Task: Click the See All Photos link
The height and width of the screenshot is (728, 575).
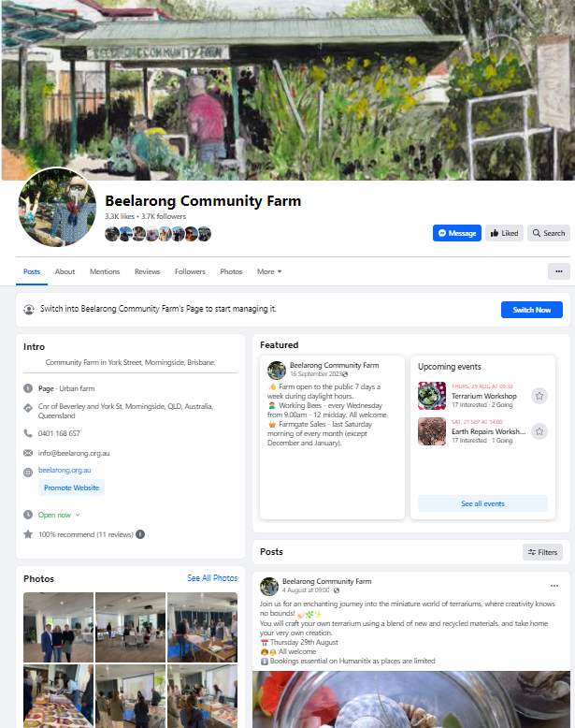Action: tap(212, 578)
